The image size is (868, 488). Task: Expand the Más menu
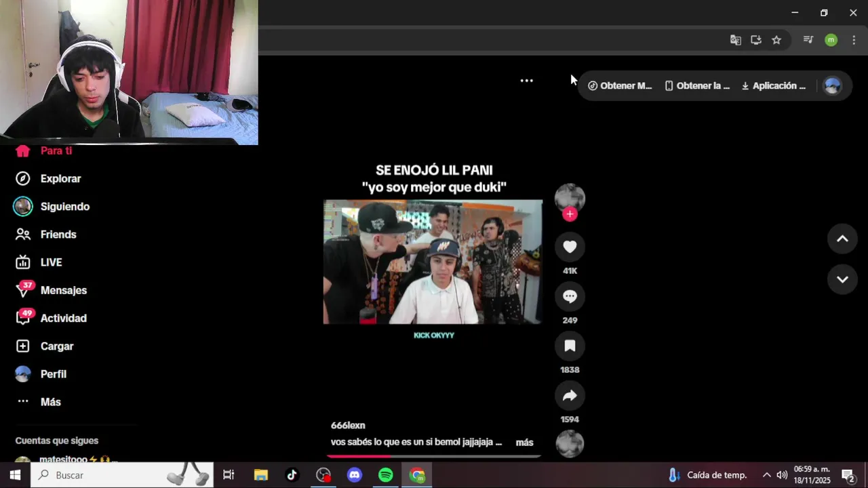tap(39, 402)
